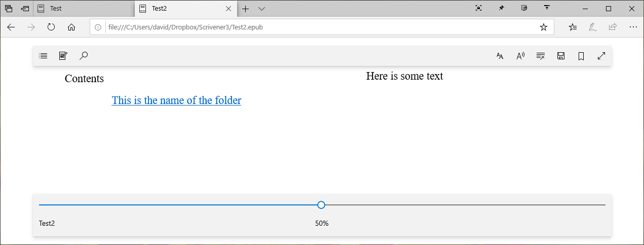Screen dimensions: 644x245
Task: Click the site information icon in address bar
Action: [98, 27]
